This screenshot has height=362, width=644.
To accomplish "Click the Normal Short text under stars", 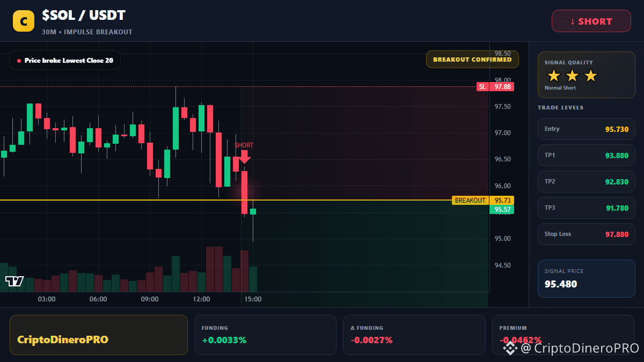I will click(560, 88).
